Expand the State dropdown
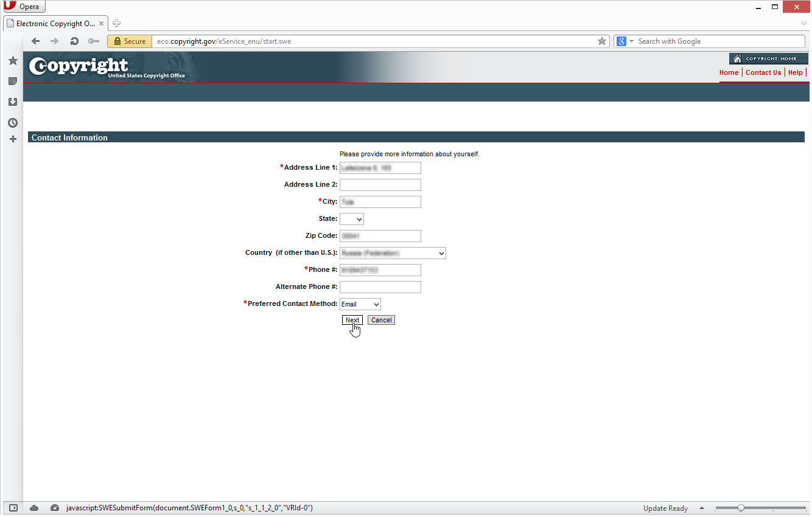 coord(352,219)
